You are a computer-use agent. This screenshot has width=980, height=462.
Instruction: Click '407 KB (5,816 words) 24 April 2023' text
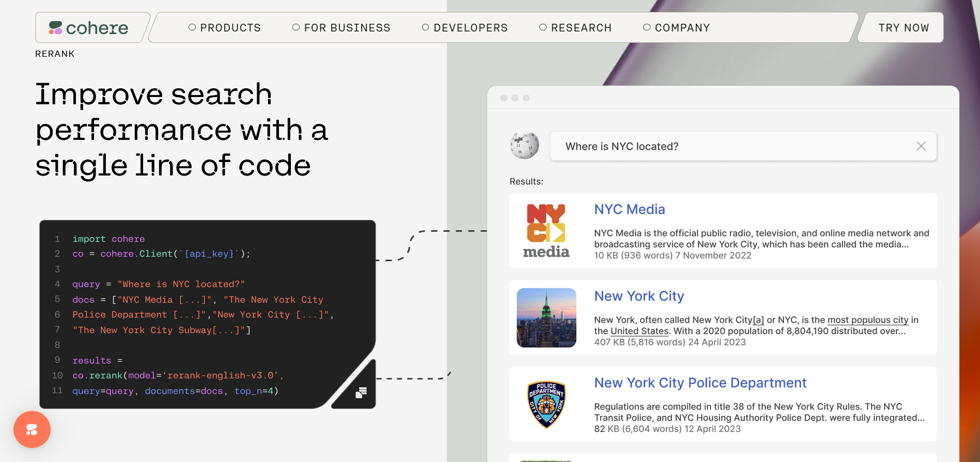[670, 342]
